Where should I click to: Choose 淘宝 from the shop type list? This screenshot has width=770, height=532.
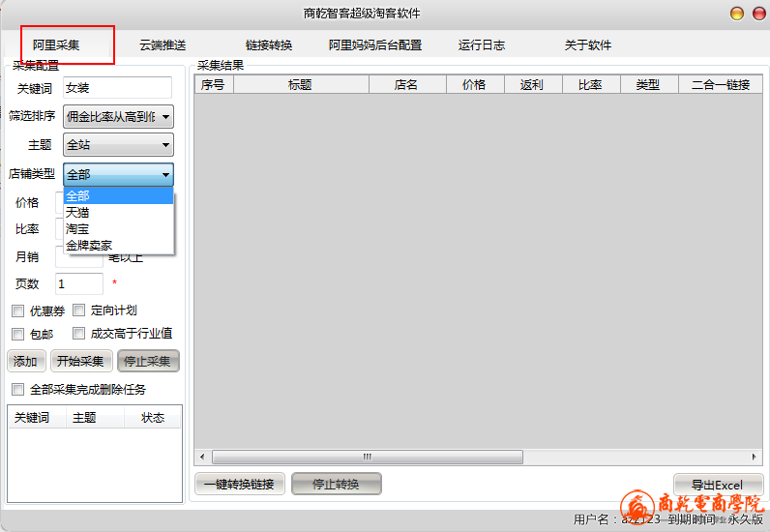click(x=118, y=228)
